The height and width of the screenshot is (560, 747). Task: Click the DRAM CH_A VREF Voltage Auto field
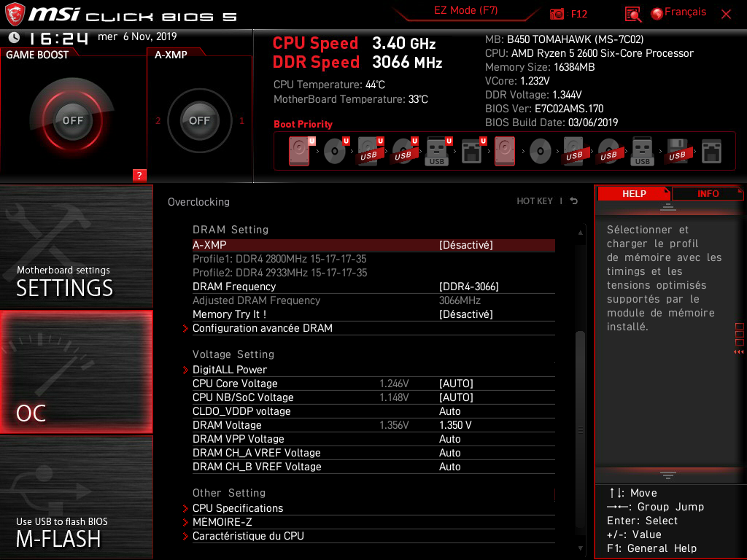coord(449,453)
